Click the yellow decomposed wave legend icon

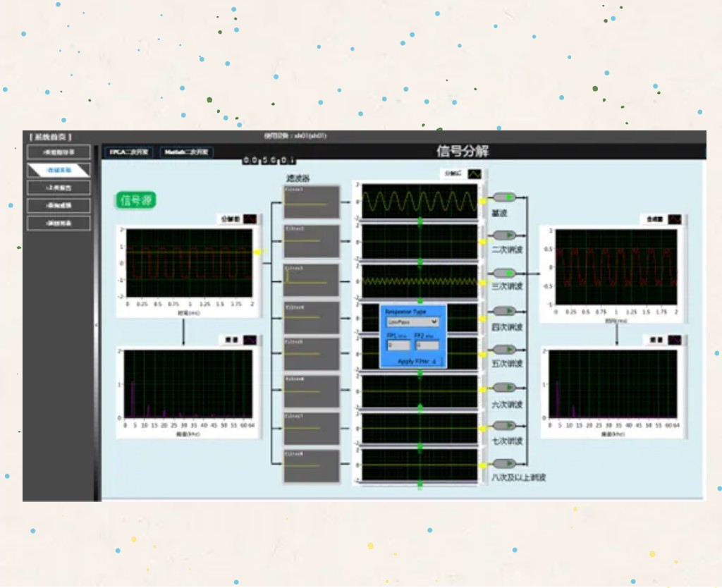pos(475,173)
